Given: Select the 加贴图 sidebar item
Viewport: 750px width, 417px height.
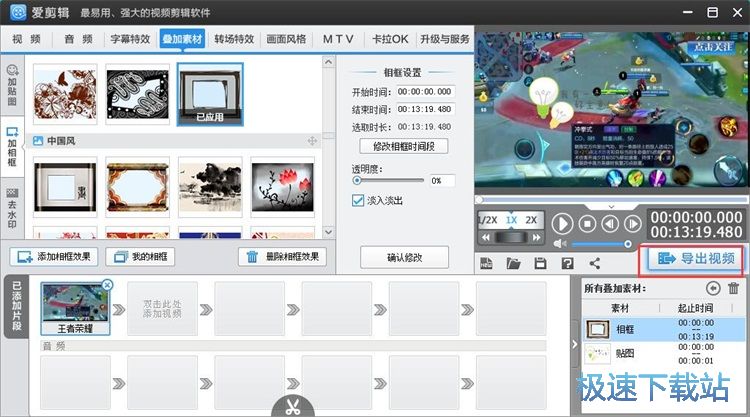Looking at the screenshot, I should click(12, 85).
